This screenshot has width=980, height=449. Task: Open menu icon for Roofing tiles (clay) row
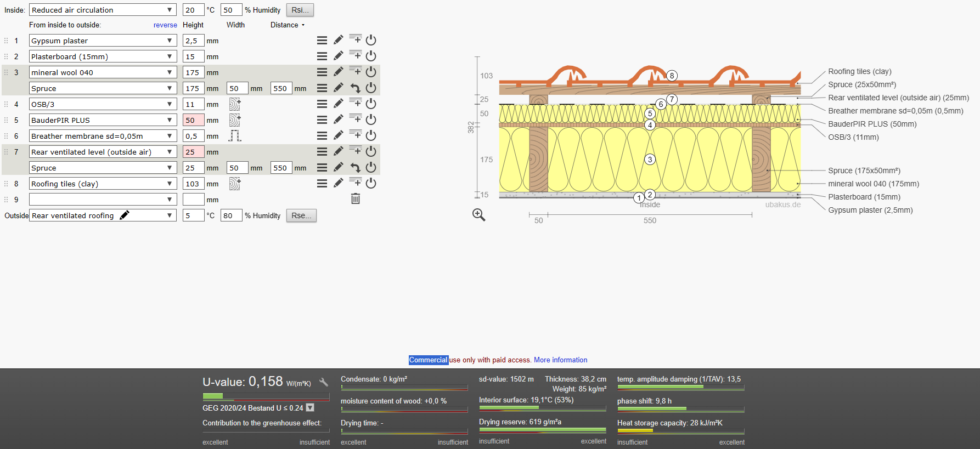tap(322, 184)
